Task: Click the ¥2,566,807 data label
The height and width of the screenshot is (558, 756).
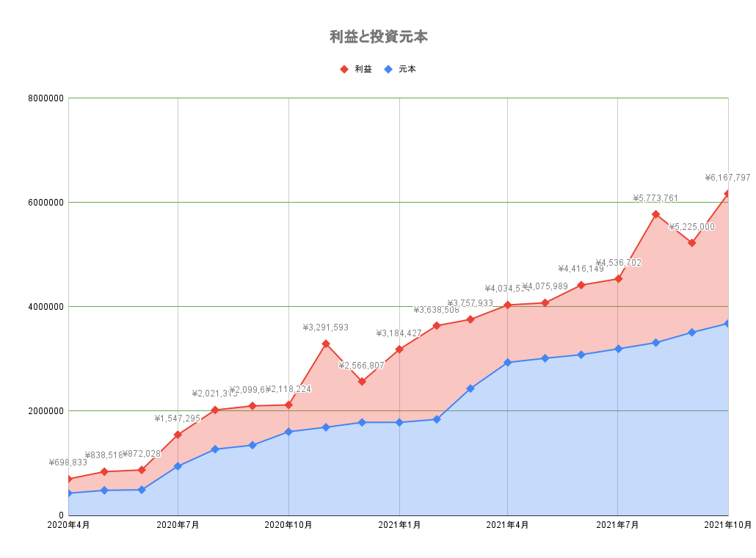Action: point(362,366)
